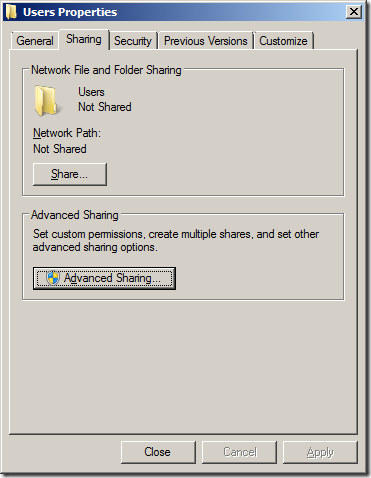Click the Not Shared text under Network Path
Image resolution: width=371 pixels, height=478 pixels.
[x=60, y=149]
